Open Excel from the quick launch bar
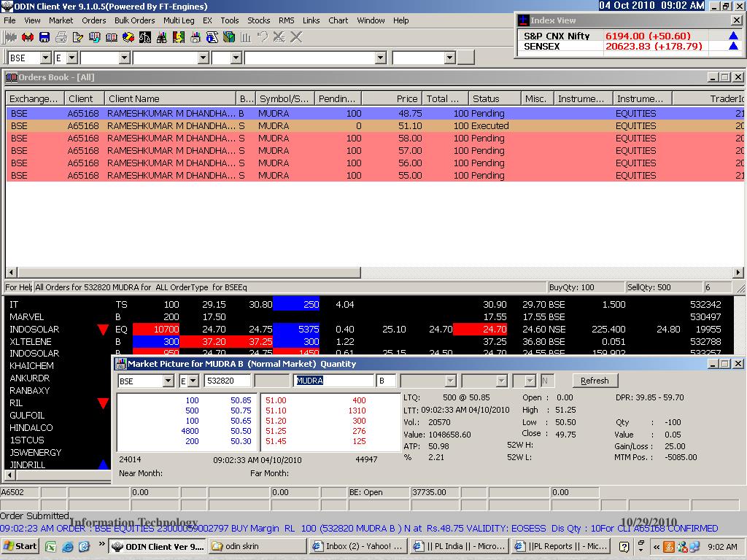 50,546
